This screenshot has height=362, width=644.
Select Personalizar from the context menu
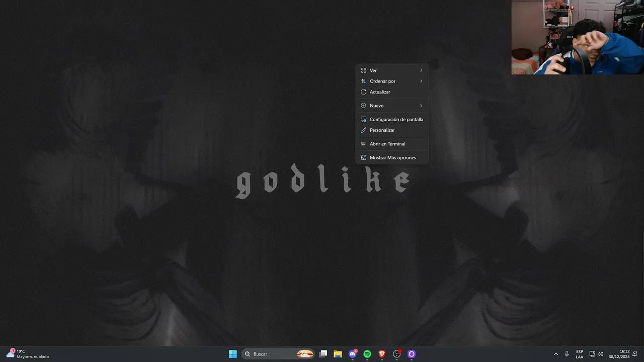coord(392,130)
